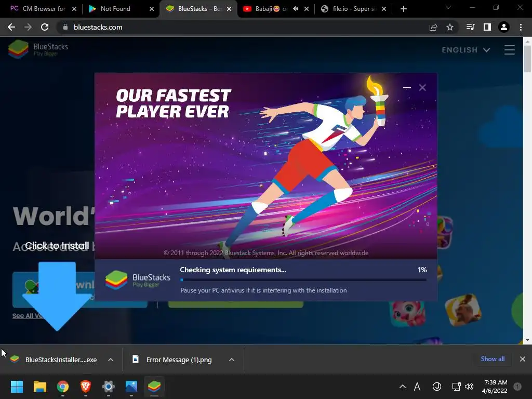Click the browser forward arrow
532x399 pixels.
(x=28, y=27)
